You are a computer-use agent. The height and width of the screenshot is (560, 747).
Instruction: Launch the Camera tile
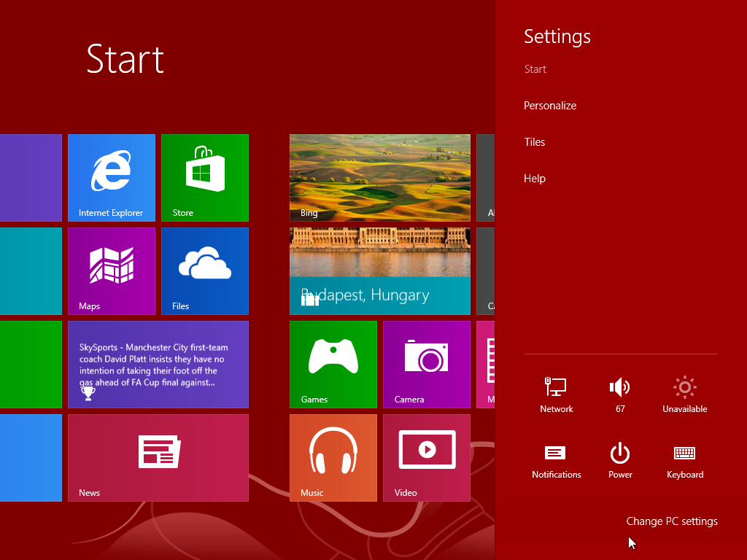tap(426, 365)
